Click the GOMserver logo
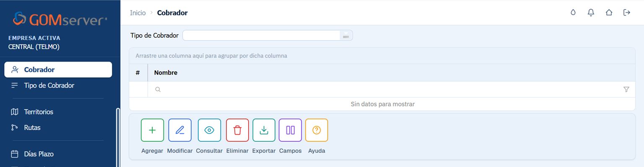Image resolution: width=644 pixels, height=167 pixels. [60, 19]
